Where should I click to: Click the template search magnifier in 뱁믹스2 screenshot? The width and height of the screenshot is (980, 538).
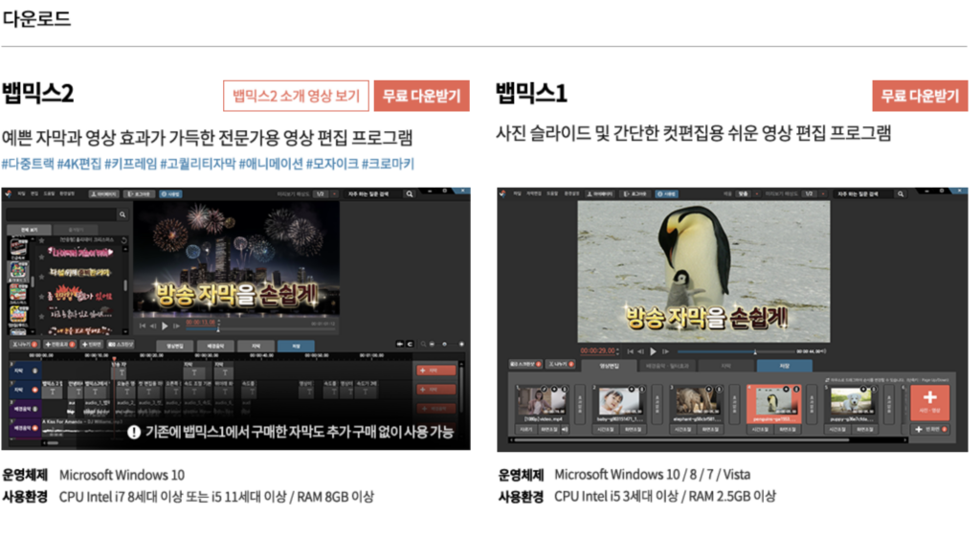(x=122, y=214)
